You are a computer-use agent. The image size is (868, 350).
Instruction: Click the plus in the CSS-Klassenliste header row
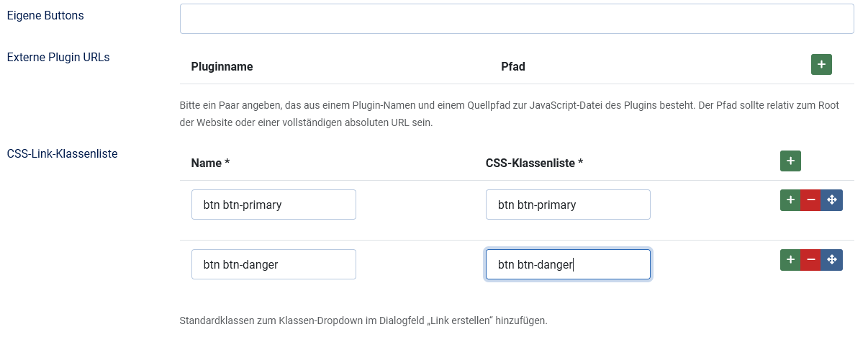[790, 161]
